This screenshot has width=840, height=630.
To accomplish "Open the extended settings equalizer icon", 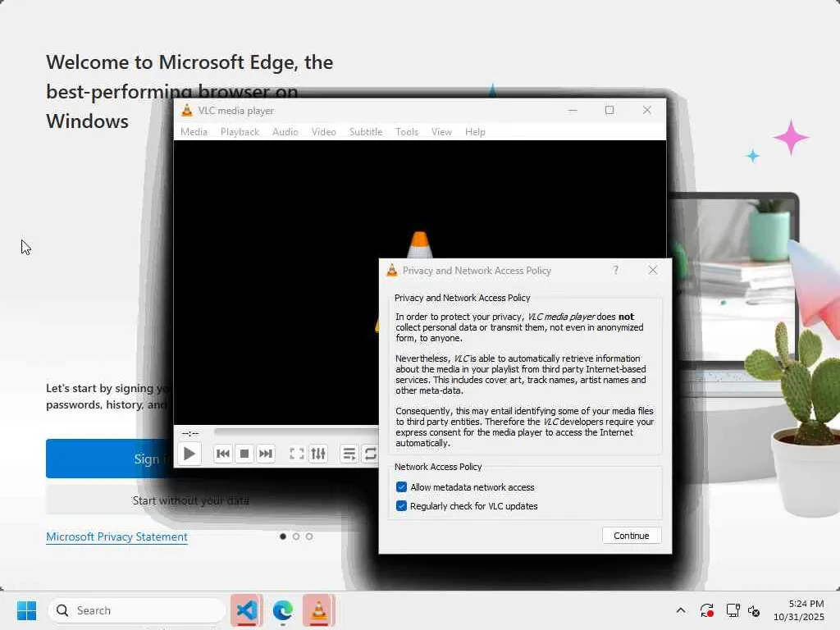I will tap(318, 454).
